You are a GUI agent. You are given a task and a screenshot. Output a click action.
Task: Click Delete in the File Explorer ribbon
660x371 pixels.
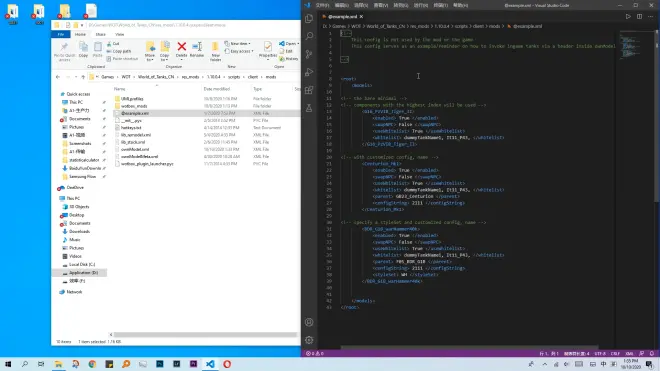pos(181,50)
